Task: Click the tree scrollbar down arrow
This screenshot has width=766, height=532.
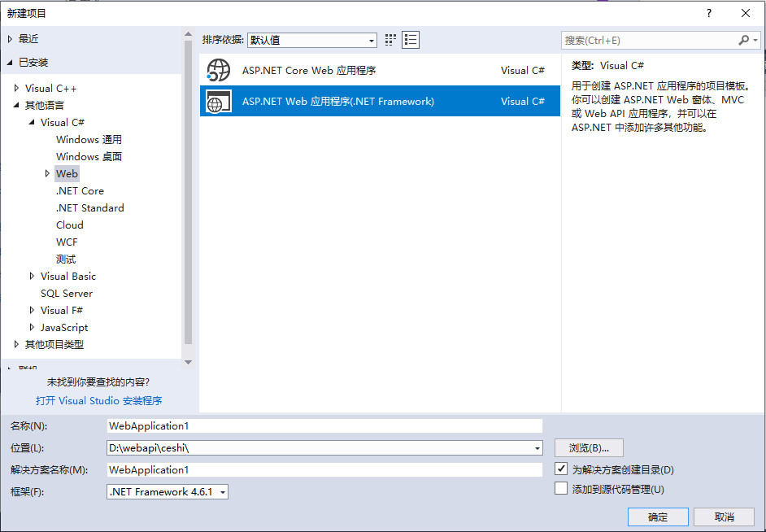Action: tap(188, 363)
